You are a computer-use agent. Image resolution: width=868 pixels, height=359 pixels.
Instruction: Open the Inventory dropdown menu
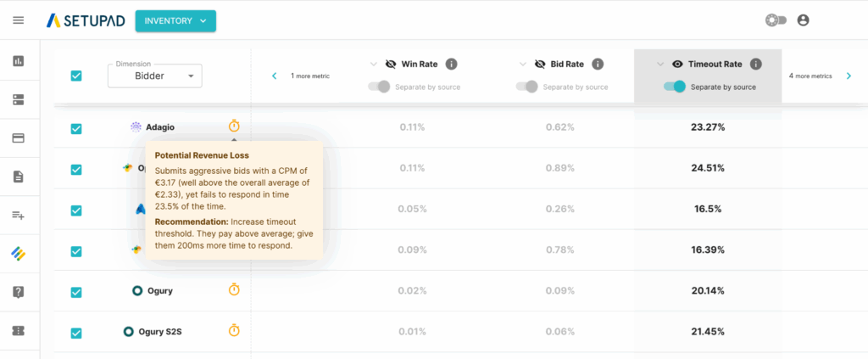(x=175, y=20)
